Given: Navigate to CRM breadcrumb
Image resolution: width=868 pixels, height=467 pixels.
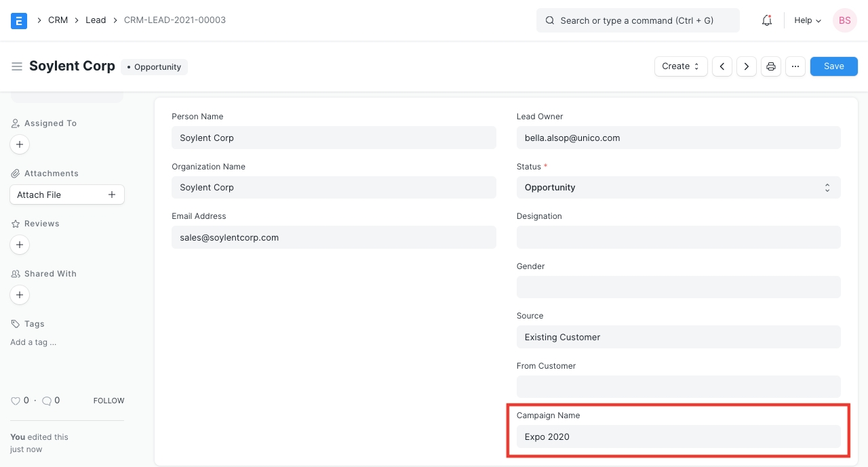Looking at the screenshot, I should tap(58, 20).
